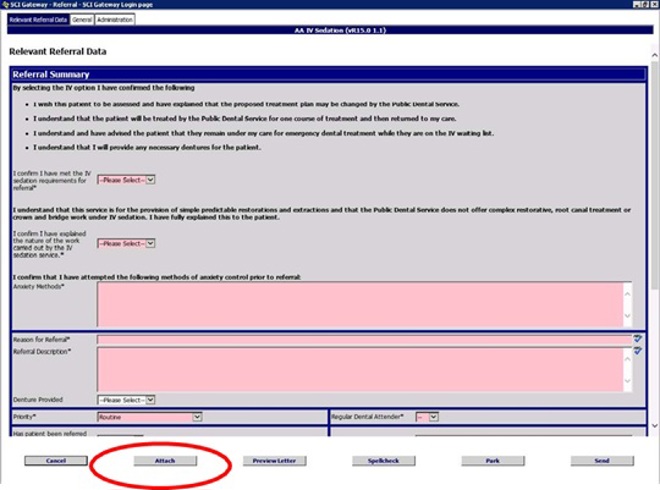Image resolution: width=660 pixels, height=490 pixels.
Task: Click the form's scroll up arrow
Action: point(655,55)
